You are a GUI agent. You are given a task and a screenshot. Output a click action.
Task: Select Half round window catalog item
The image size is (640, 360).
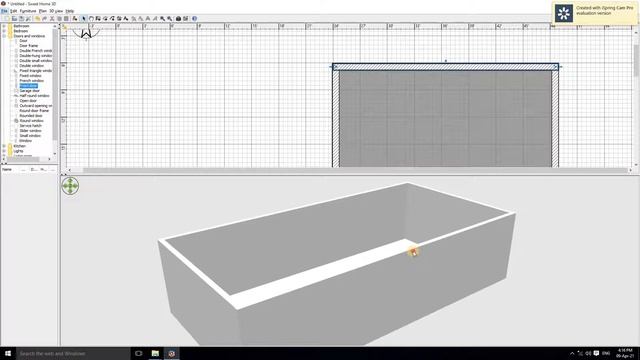(x=34, y=96)
